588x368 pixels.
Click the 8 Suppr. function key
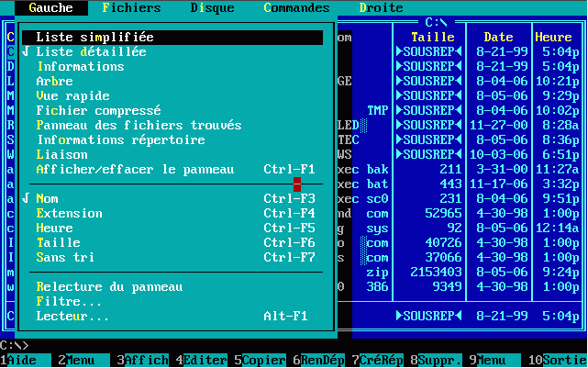[x=437, y=361]
